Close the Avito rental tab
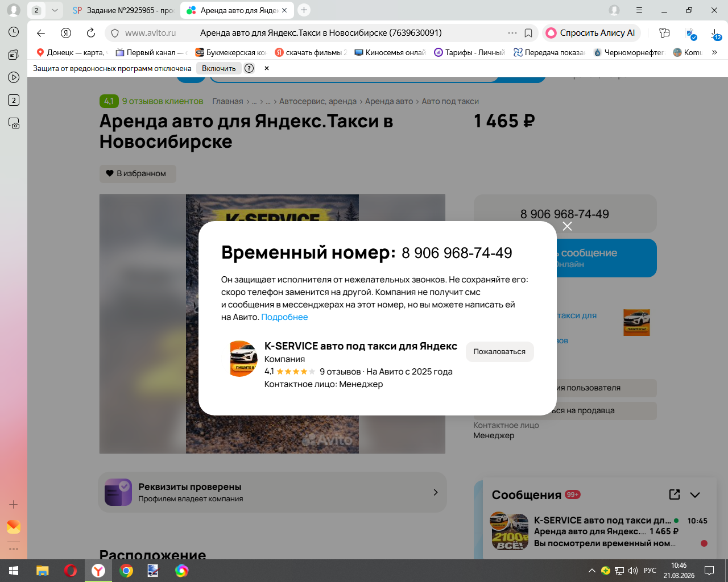The height and width of the screenshot is (582, 728). (284, 10)
